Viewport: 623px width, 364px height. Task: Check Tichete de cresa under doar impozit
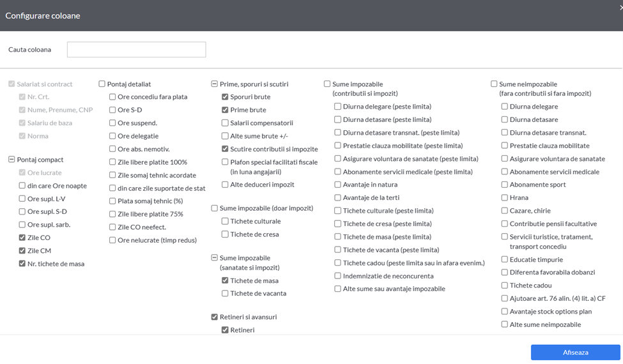point(226,234)
